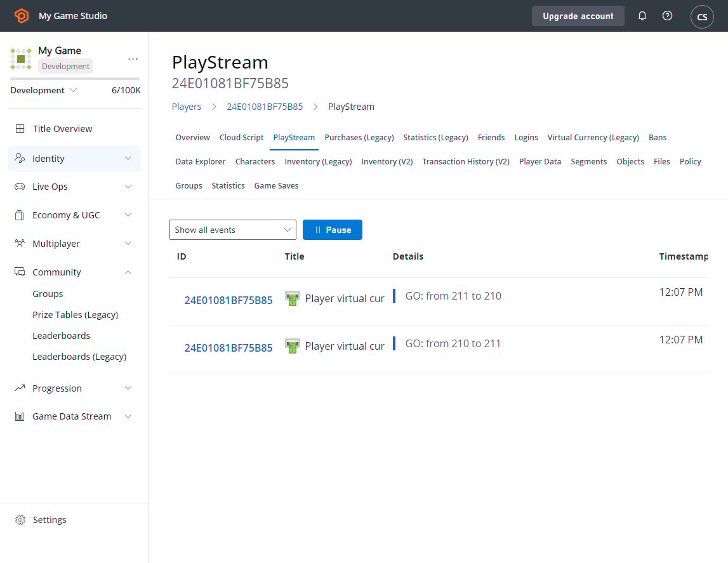Pause the PlayStream event feed
The image size is (728, 563).
pyautogui.click(x=333, y=230)
